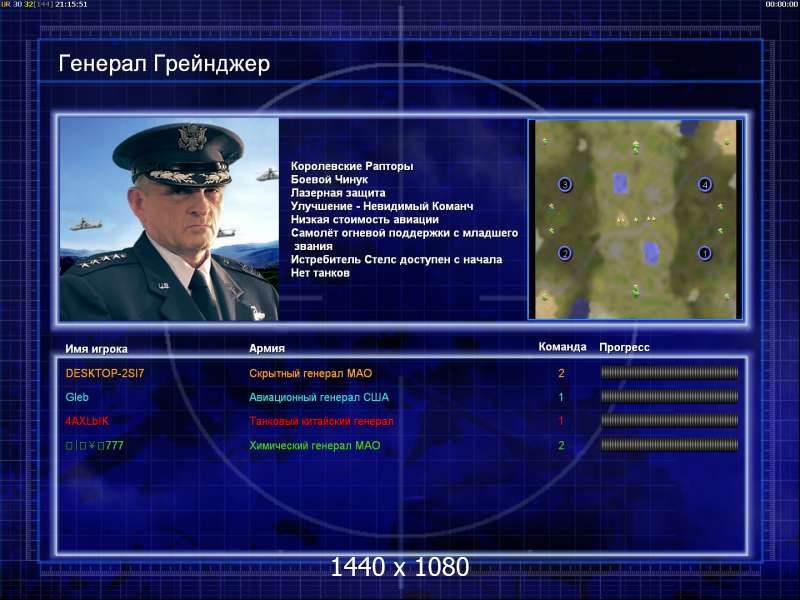The height and width of the screenshot is (600, 800).
Task: Click General Granger's portrait image
Action: tap(169, 219)
